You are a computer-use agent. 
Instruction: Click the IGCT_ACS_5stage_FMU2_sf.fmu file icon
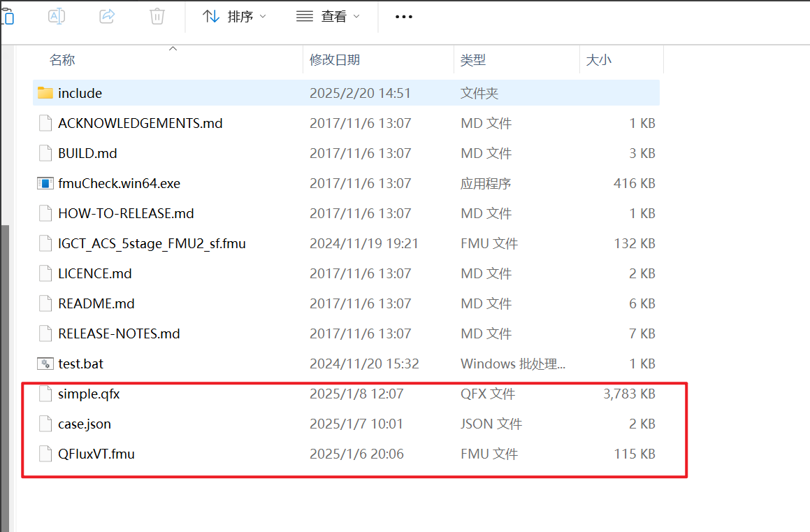[x=45, y=243]
